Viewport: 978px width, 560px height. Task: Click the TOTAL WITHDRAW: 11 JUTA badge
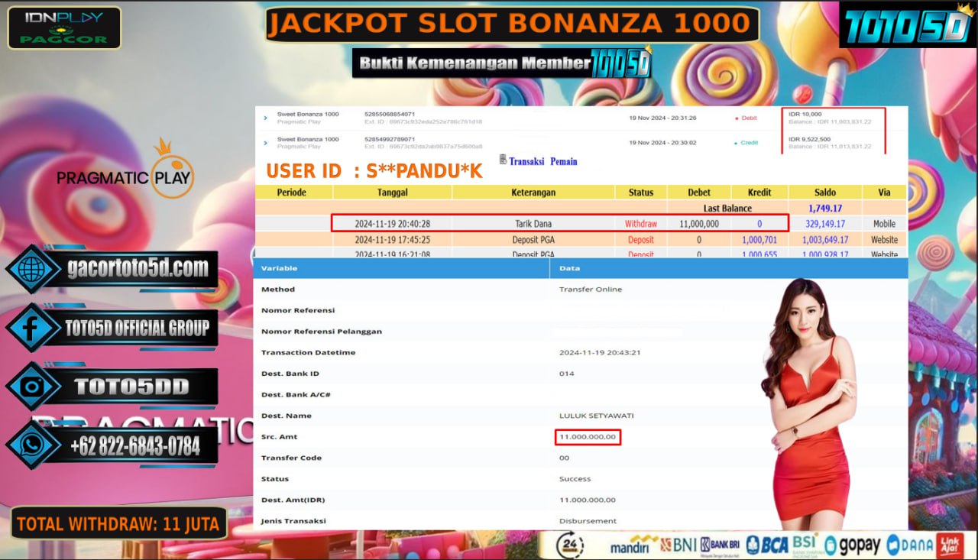tap(118, 524)
